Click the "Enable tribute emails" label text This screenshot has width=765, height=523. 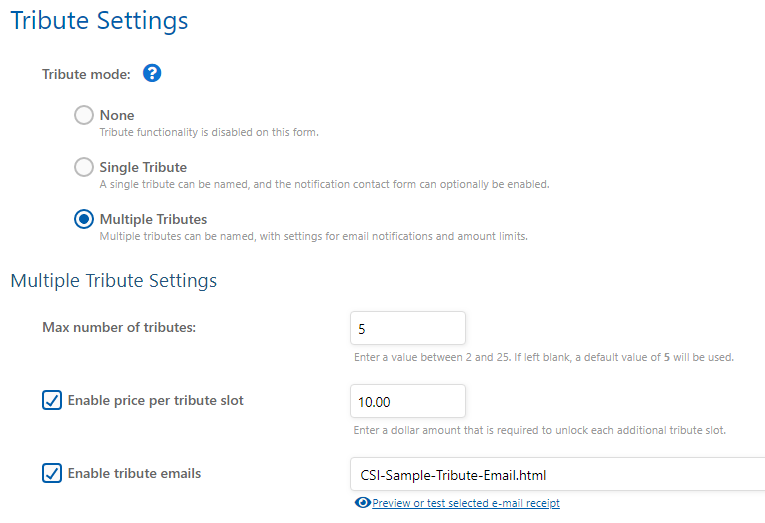pyautogui.click(x=134, y=473)
